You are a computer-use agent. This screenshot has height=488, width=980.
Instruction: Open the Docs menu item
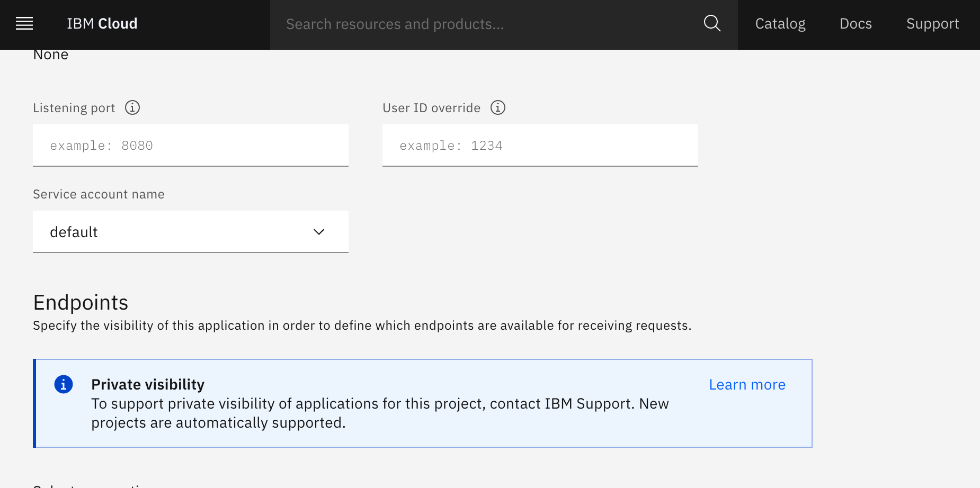pos(856,24)
